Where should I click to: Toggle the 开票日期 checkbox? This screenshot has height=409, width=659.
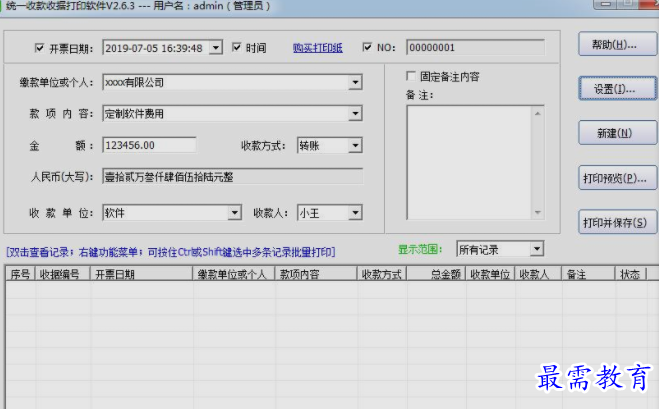[x=39, y=48]
